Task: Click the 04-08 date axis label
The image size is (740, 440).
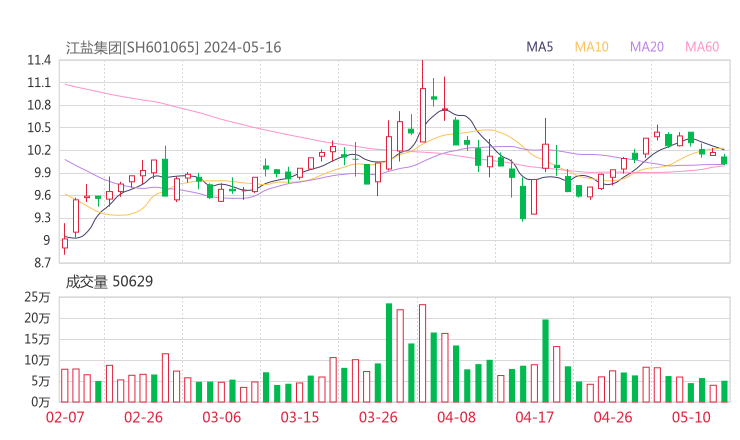Action: coord(456,417)
